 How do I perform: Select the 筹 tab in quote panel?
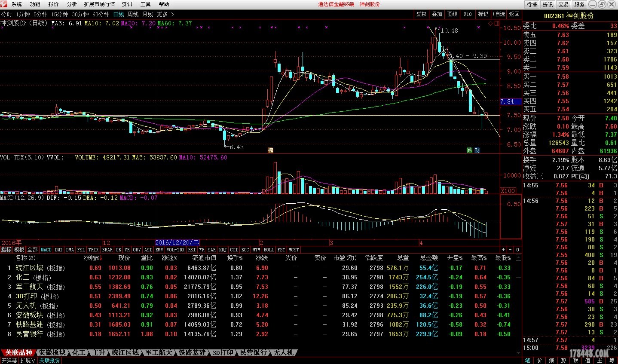[612, 361]
